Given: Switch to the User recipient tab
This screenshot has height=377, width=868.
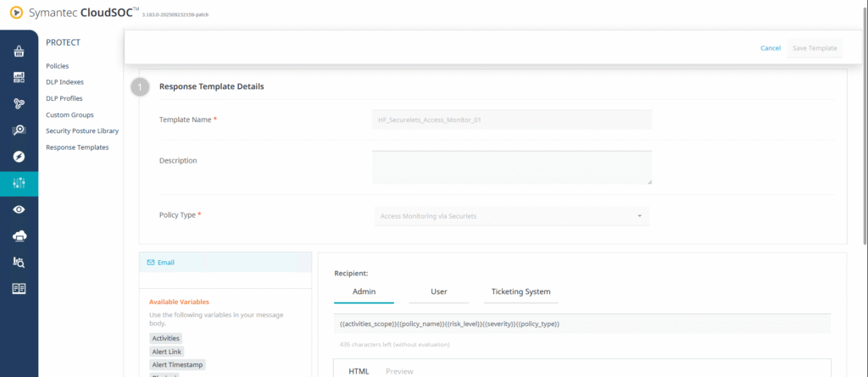Looking at the screenshot, I should coord(438,291).
